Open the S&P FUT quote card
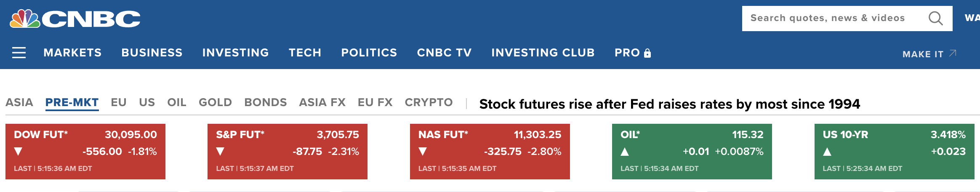 [288, 152]
